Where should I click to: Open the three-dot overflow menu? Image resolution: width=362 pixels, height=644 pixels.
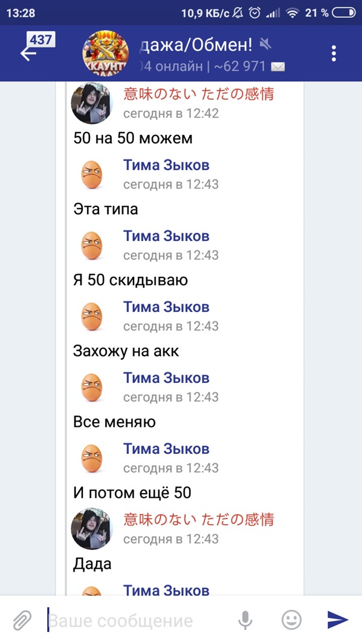pyautogui.click(x=334, y=53)
